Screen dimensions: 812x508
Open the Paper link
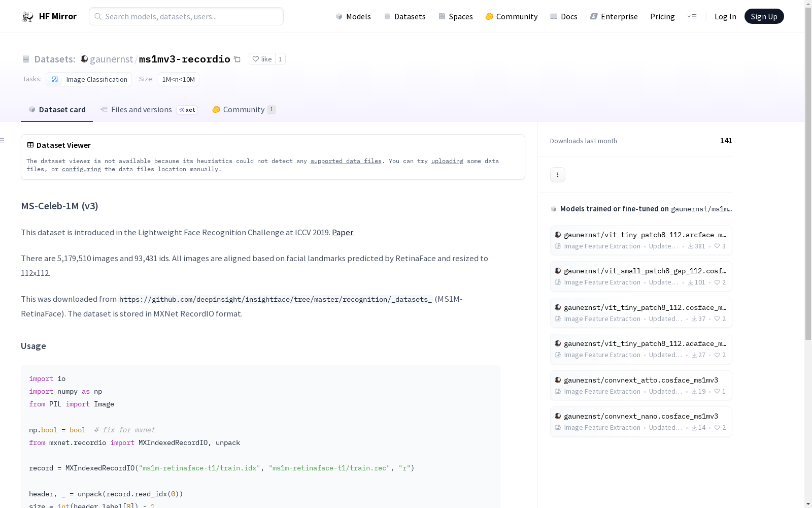click(x=343, y=232)
